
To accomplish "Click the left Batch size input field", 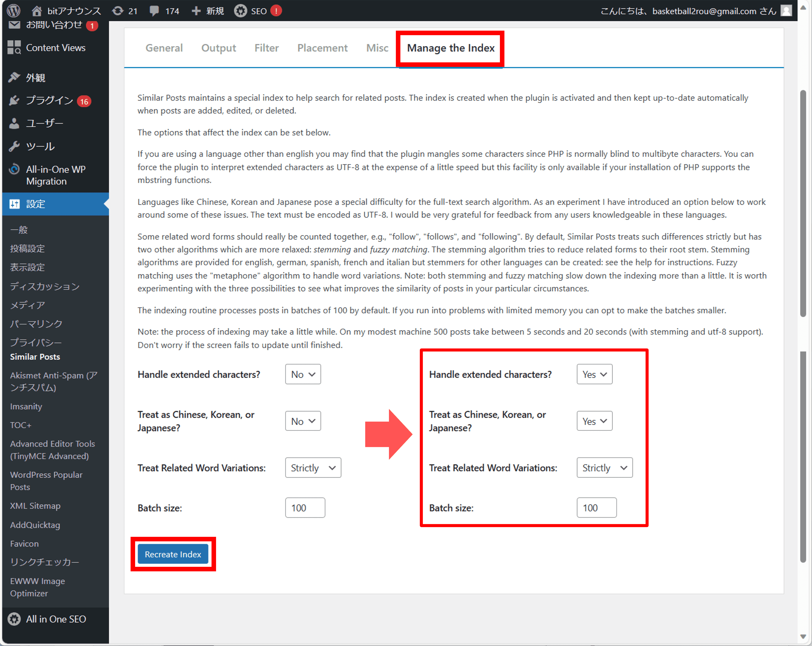I will pos(305,508).
